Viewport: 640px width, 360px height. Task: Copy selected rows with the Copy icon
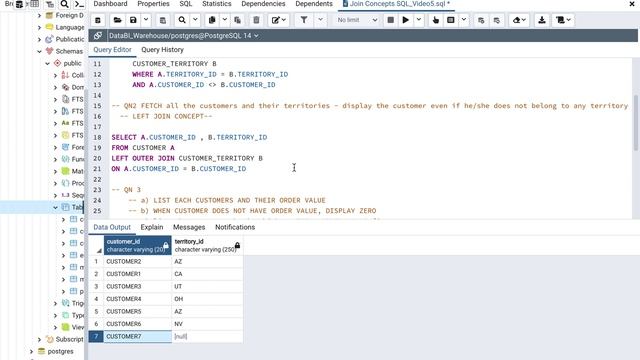tap(212, 20)
